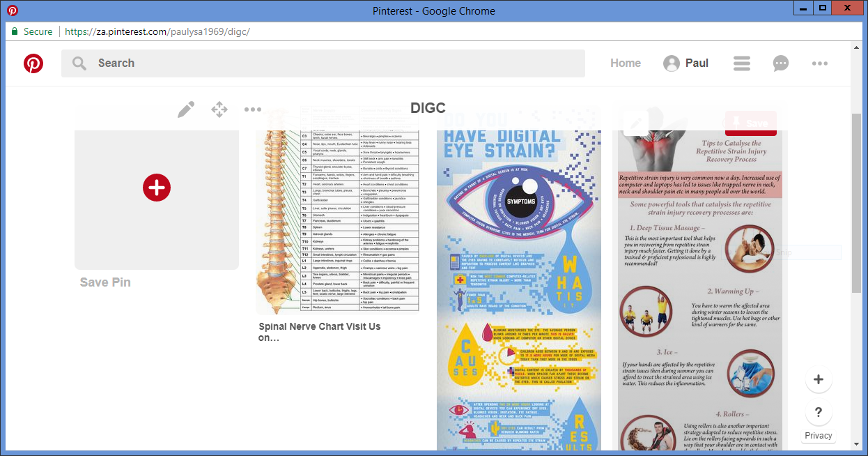
Task: Save the repetitive strain injury pin
Action: [x=750, y=123]
